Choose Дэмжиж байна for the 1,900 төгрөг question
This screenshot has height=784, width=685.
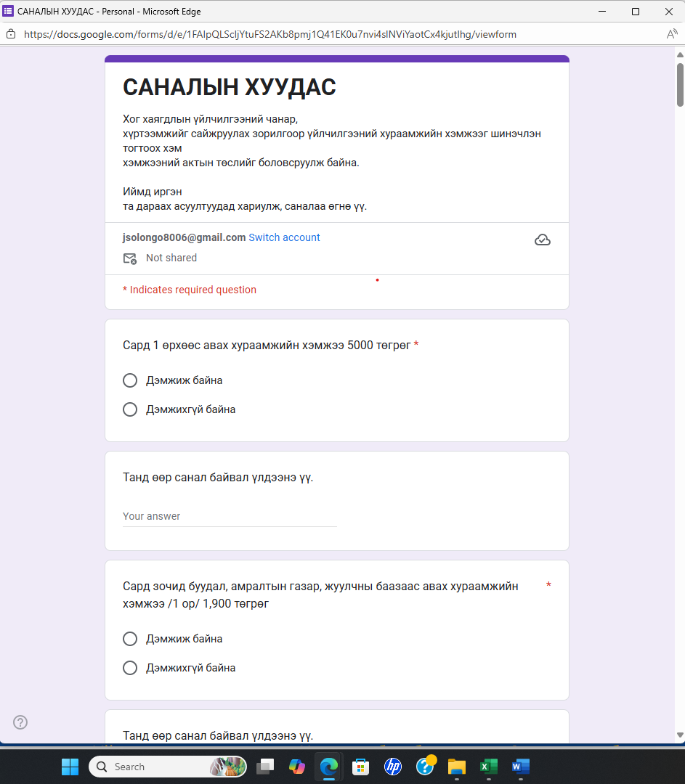(130, 639)
